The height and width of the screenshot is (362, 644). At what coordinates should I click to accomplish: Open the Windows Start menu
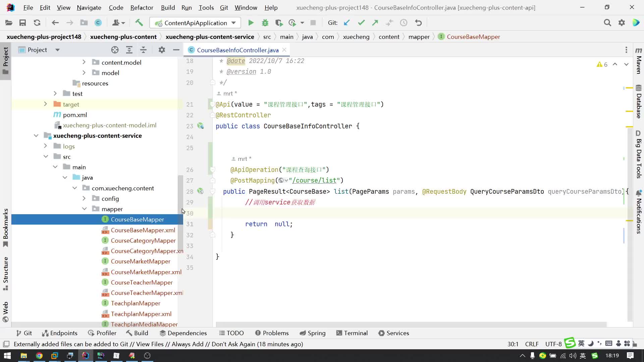pos(7,356)
